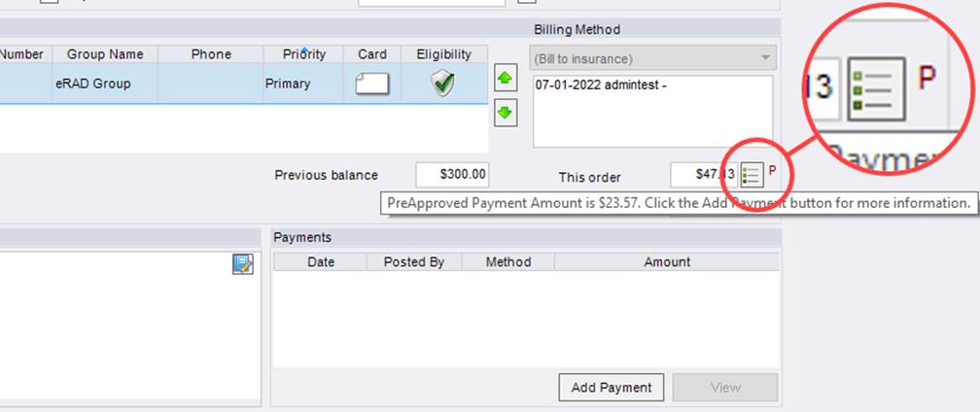This screenshot has width=980, height=412.
Task: Click the billing notes box with admintest entry
Action: [651, 111]
